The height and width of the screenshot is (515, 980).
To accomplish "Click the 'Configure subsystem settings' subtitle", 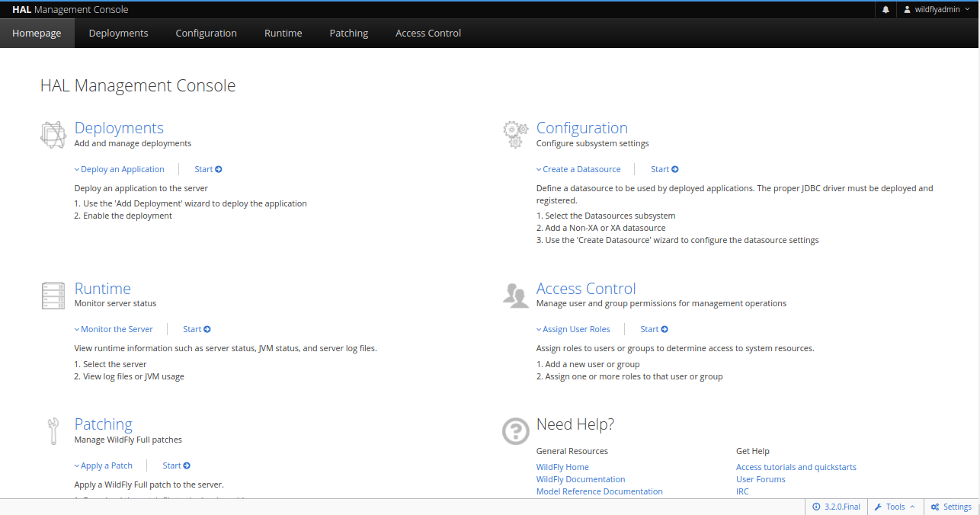I will tap(593, 143).
